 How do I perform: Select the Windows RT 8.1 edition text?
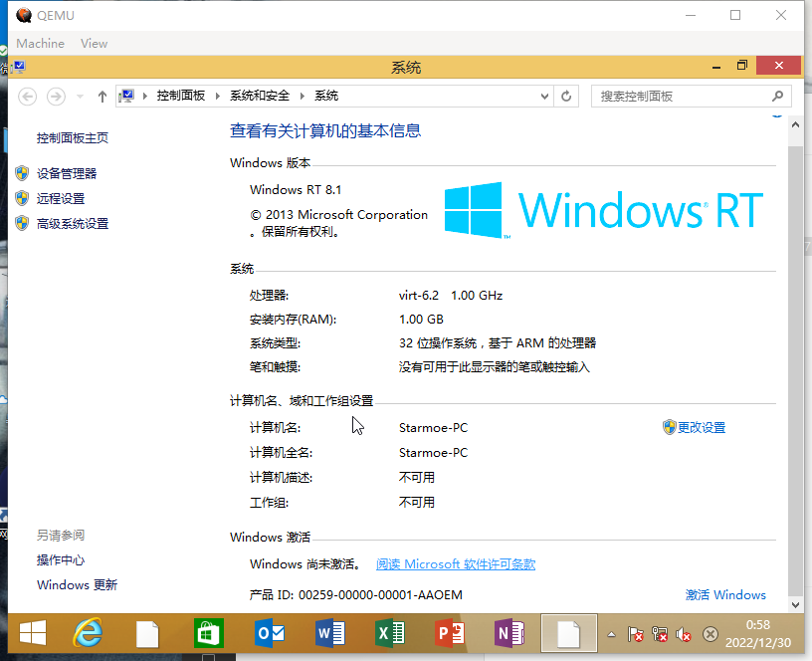(x=296, y=190)
